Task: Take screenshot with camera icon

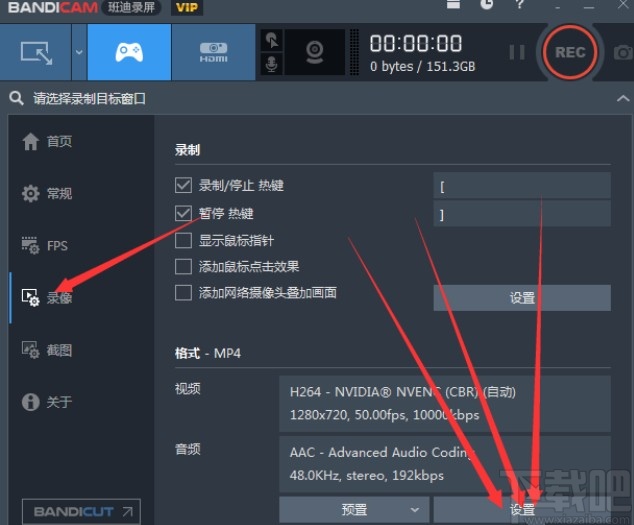Action: pyautogui.click(x=623, y=53)
